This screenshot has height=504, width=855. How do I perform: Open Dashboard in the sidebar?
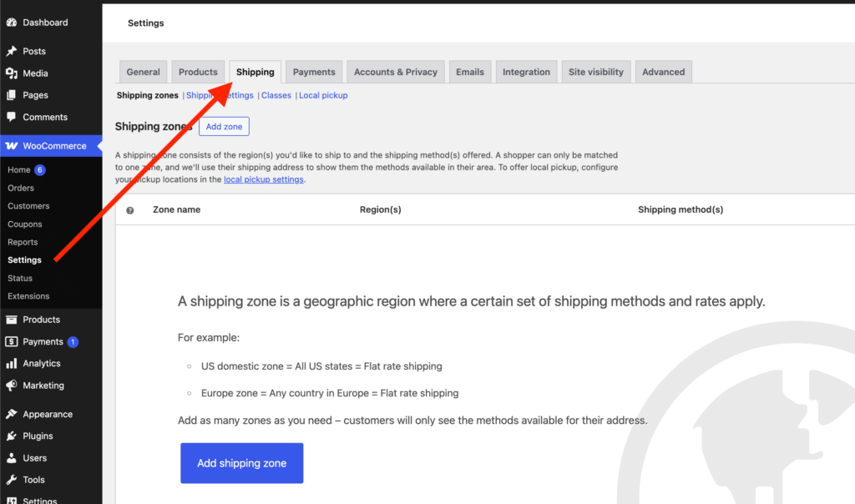click(x=45, y=23)
